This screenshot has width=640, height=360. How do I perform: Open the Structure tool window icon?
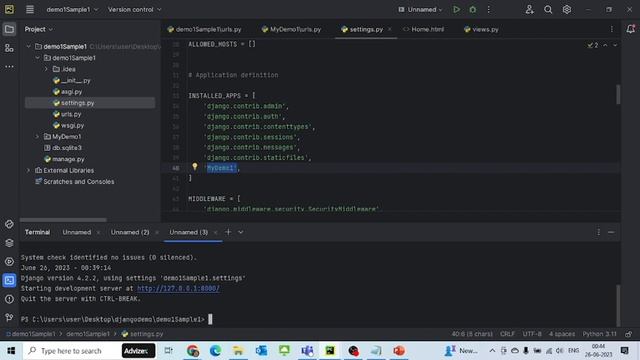[x=9, y=48]
